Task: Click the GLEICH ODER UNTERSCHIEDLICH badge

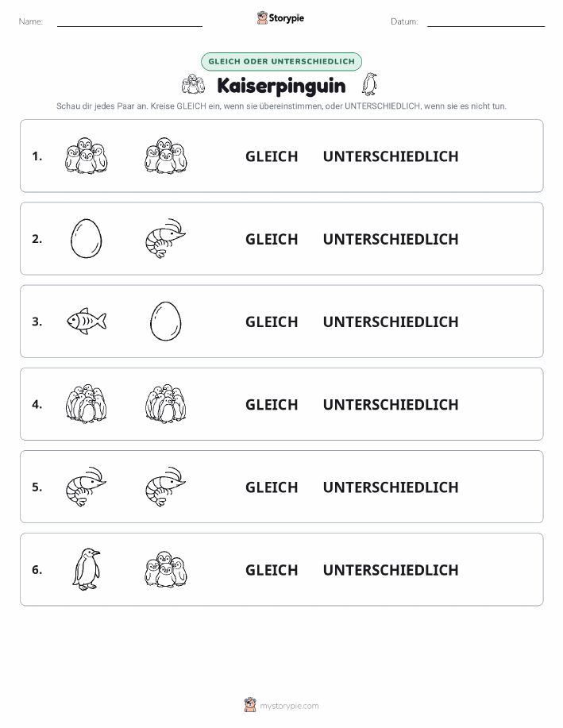Action: click(281, 61)
